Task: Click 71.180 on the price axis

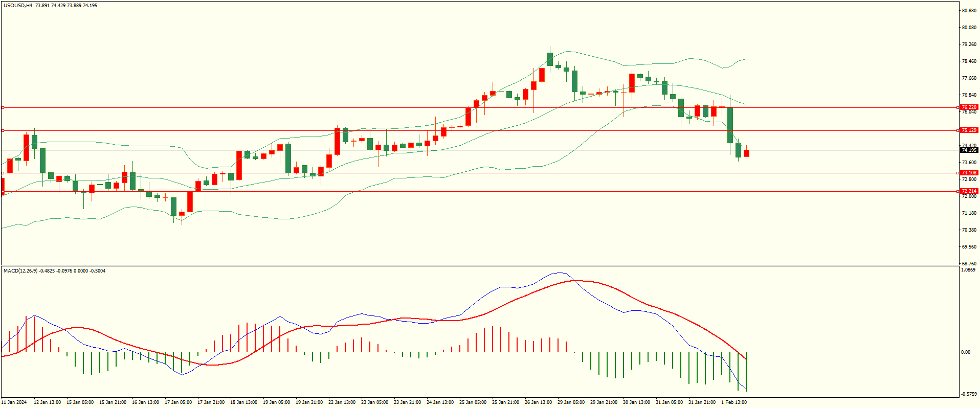Action: [970, 213]
